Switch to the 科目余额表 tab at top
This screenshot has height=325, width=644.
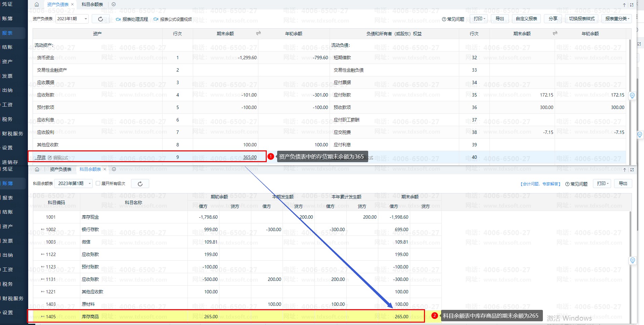pyautogui.click(x=92, y=4)
